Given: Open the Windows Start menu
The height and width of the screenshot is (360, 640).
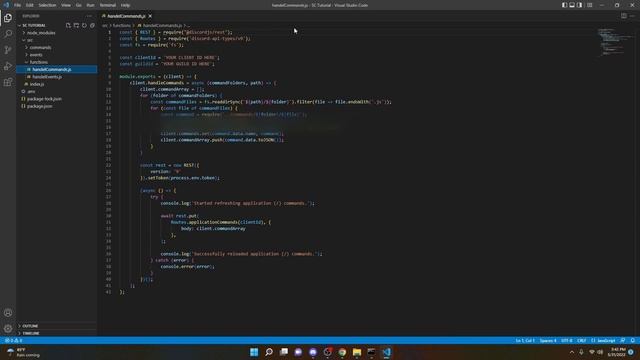Looking at the screenshot, I should tap(254, 352).
